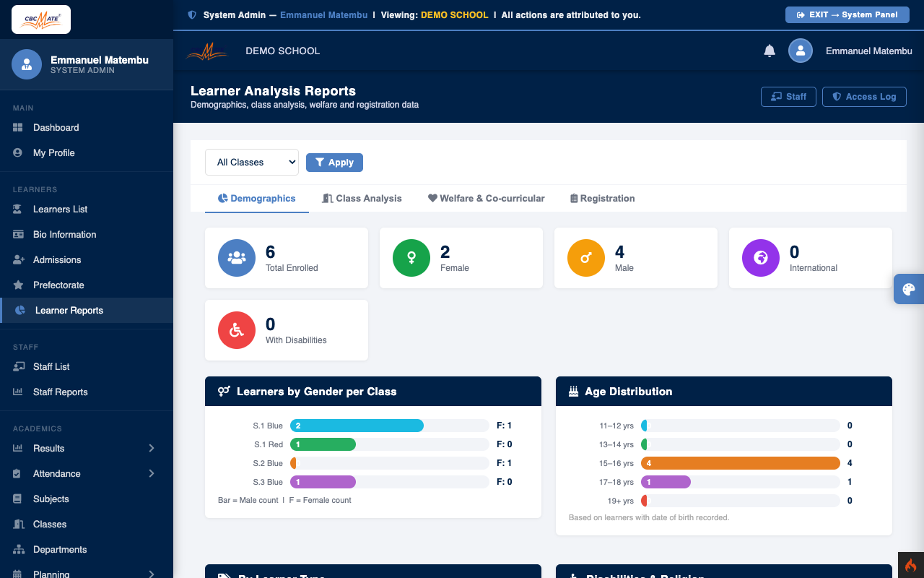Click the Emmanuel Matembu link in banner
This screenshot has height=578, width=924.
(x=324, y=15)
